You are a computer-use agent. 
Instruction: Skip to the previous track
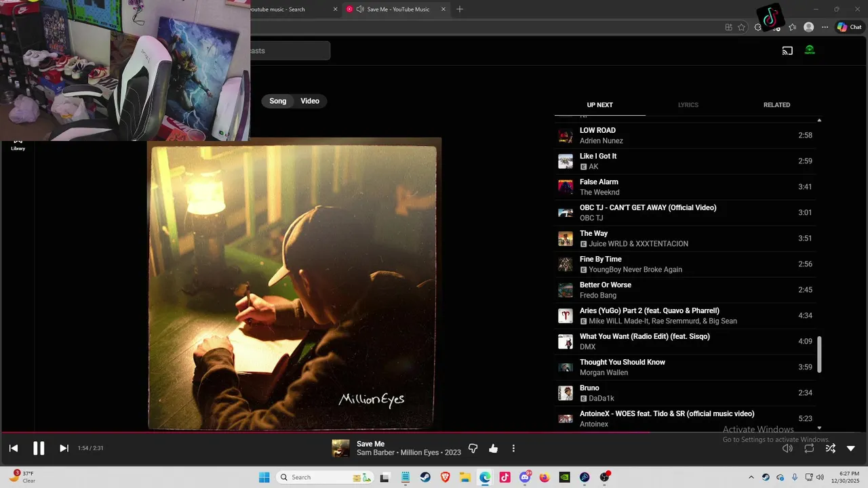pyautogui.click(x=14, y=448)
